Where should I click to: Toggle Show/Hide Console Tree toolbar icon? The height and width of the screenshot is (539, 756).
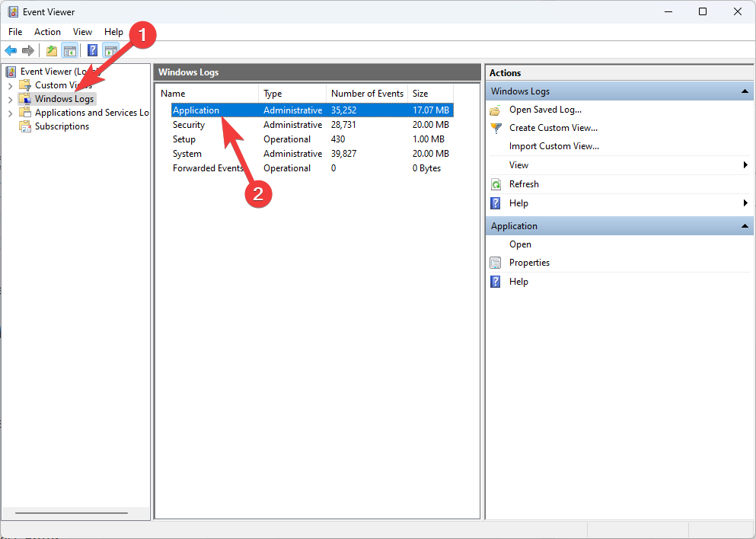tap(69, 51)
